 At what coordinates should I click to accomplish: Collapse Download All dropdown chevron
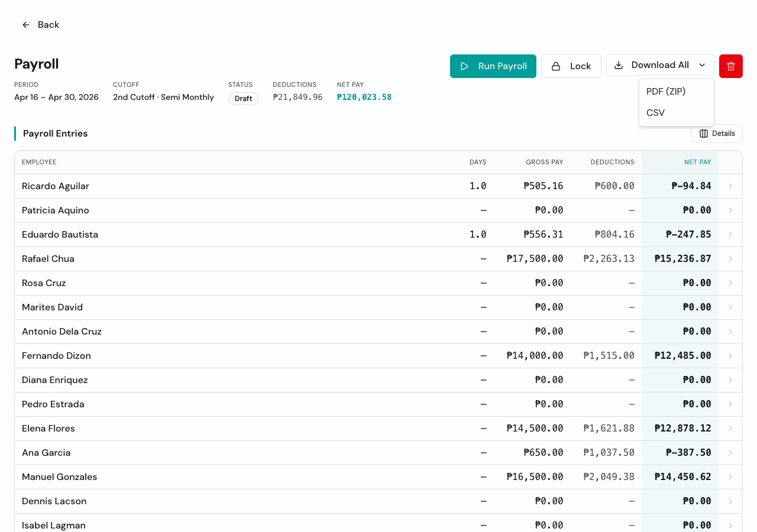coord(702,65)
